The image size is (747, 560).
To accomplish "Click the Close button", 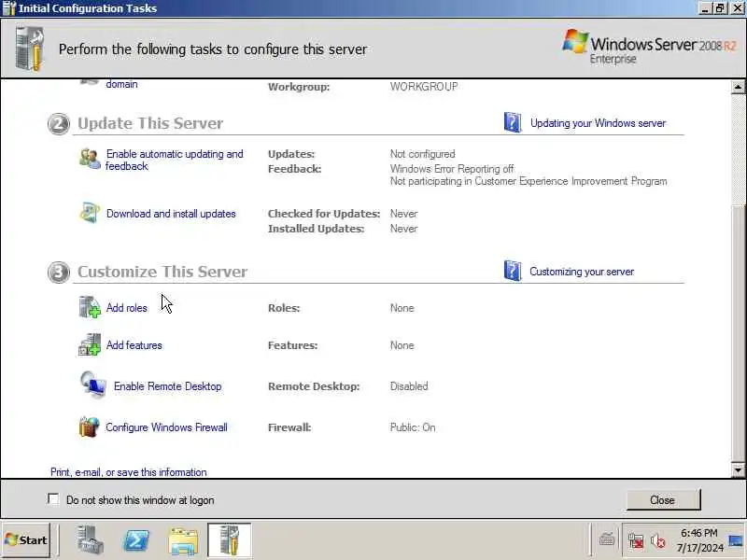I will 663,499.
